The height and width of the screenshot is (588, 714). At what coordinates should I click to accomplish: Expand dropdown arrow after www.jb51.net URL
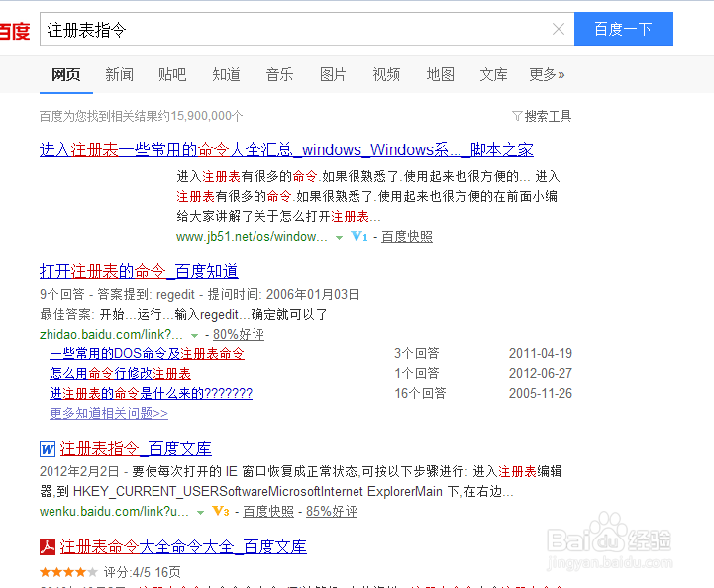click(x=339, y=238)
